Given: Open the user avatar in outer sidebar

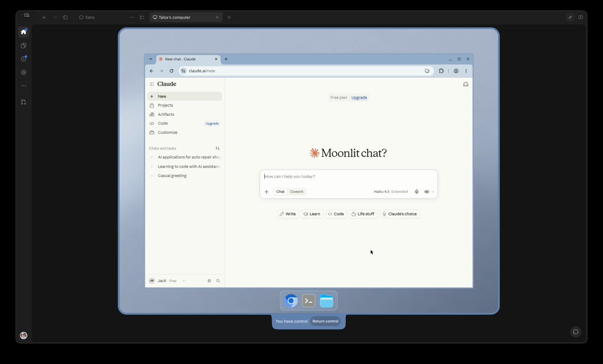Looking at the screenshot, I should tap(24, 335).
